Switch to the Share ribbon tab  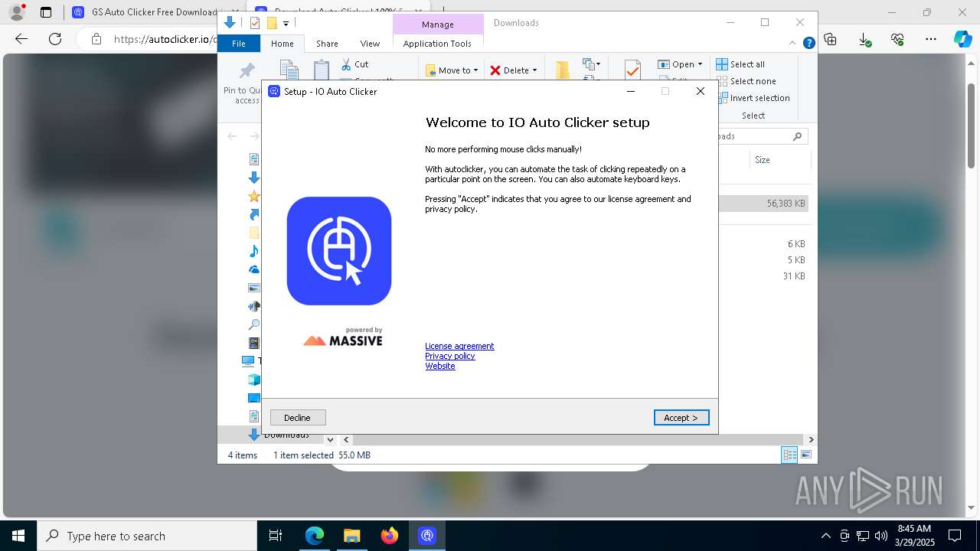327,44
